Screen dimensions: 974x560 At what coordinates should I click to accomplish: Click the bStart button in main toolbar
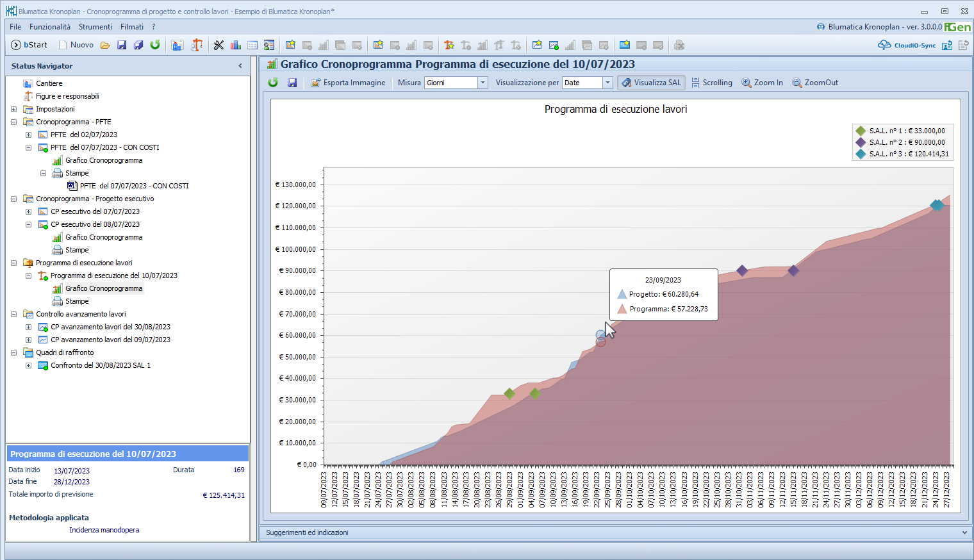point(29,45)
